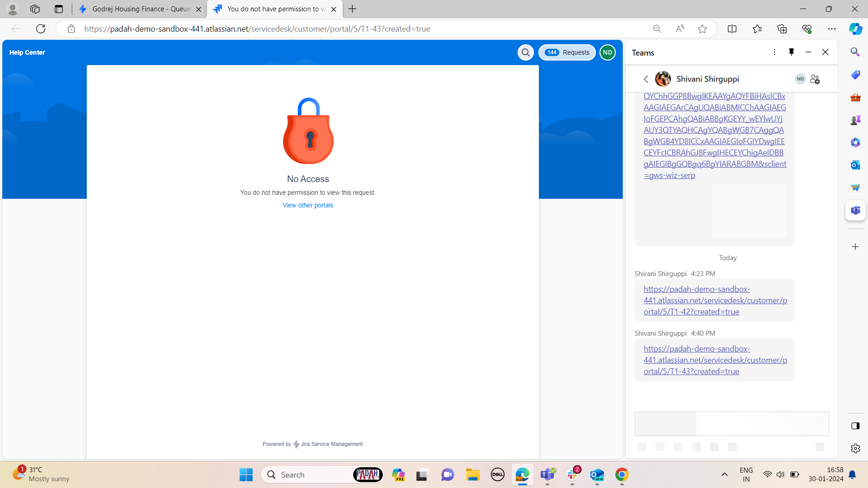The image size is (868, 488).
Task: Start Read aloud in address bar
Action: (679, 29)
